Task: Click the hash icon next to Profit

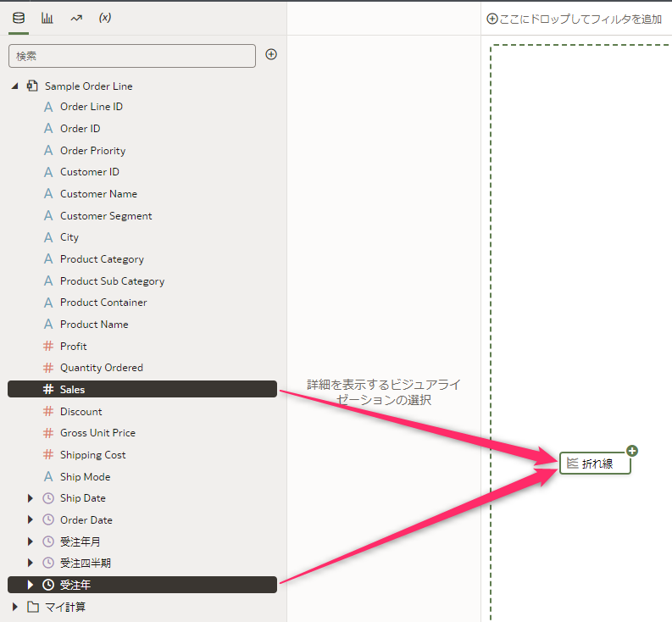Action: 48,346
